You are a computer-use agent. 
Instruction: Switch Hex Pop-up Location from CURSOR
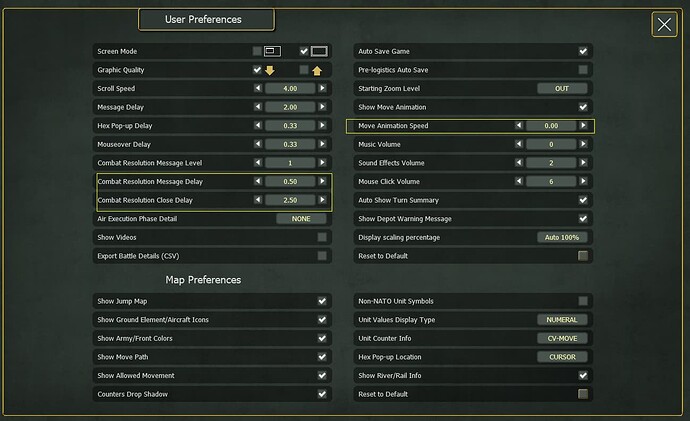(562, 357)
